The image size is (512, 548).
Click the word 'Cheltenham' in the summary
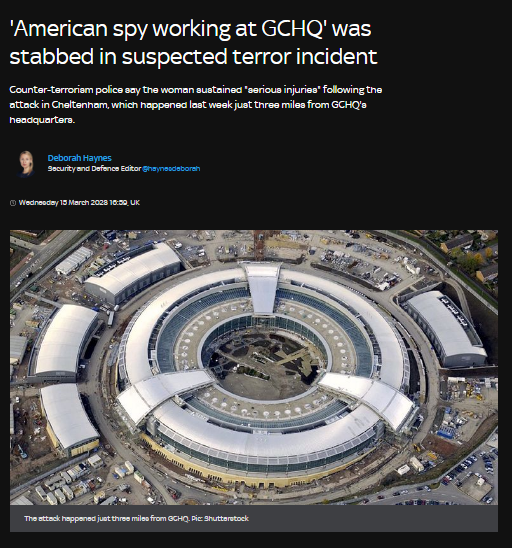click(80, 105)
